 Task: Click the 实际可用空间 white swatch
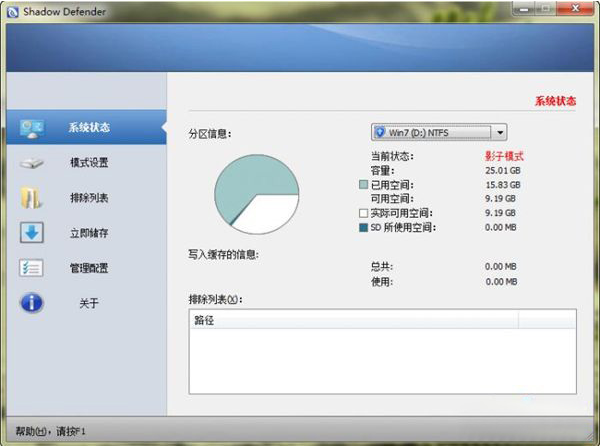tap(363, 214)
